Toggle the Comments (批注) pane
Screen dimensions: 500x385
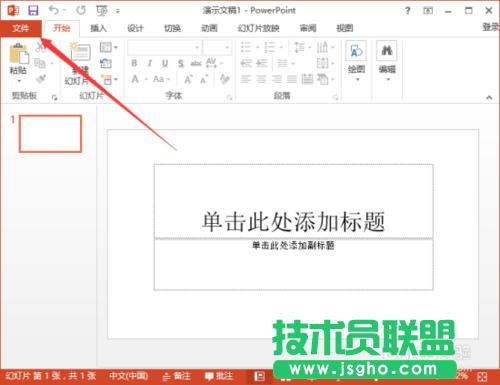219,376
